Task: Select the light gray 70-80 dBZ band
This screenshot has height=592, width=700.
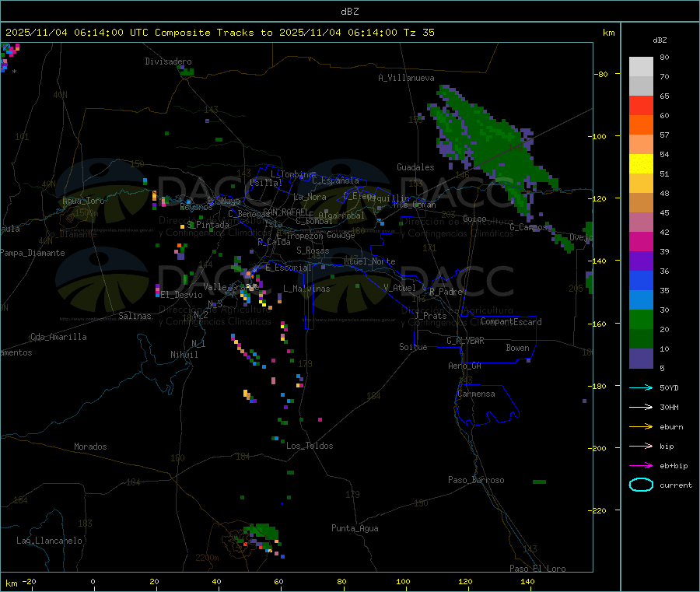Action: [641, 67]
